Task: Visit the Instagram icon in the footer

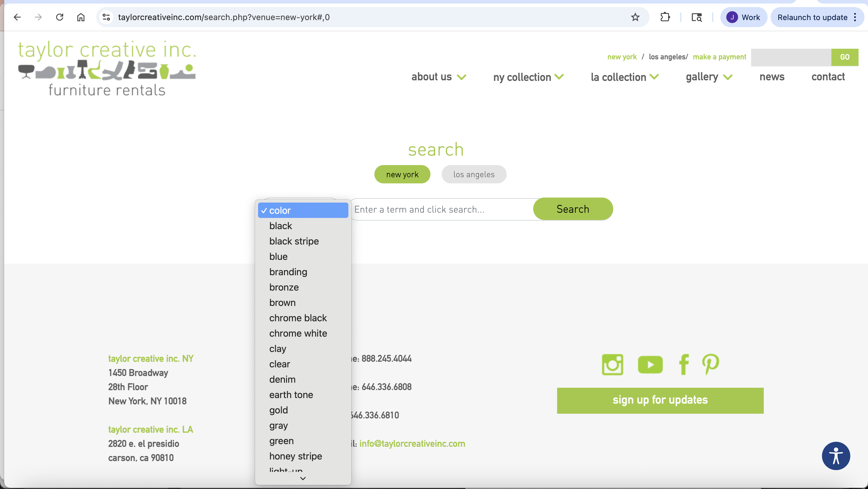Action: click(x=612, y=364)
